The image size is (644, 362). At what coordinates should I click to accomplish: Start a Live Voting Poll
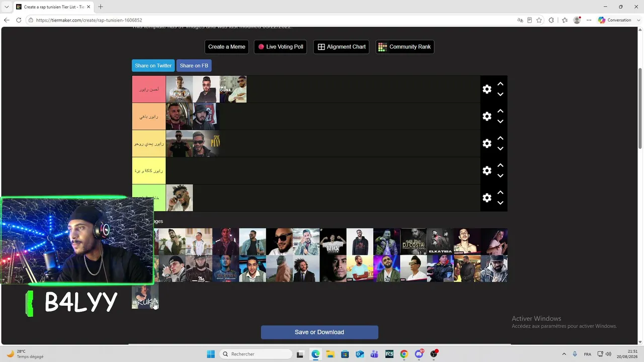coord(280,47)
